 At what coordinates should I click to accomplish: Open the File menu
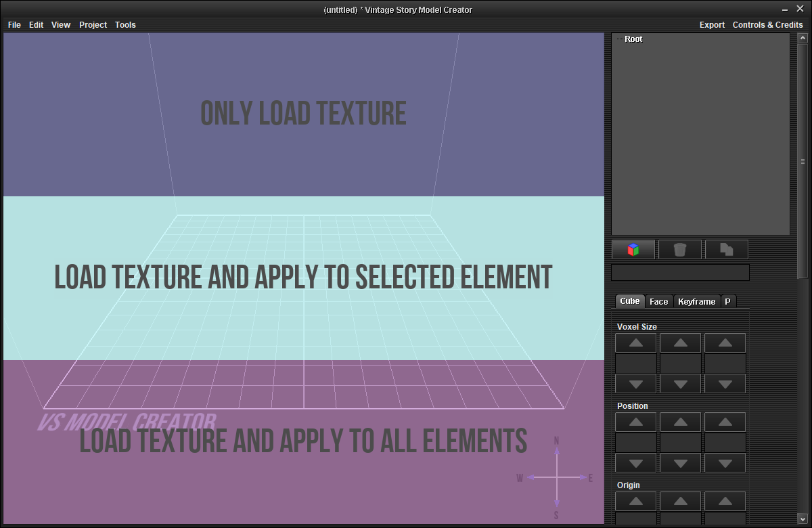click(x=14, y=25)
